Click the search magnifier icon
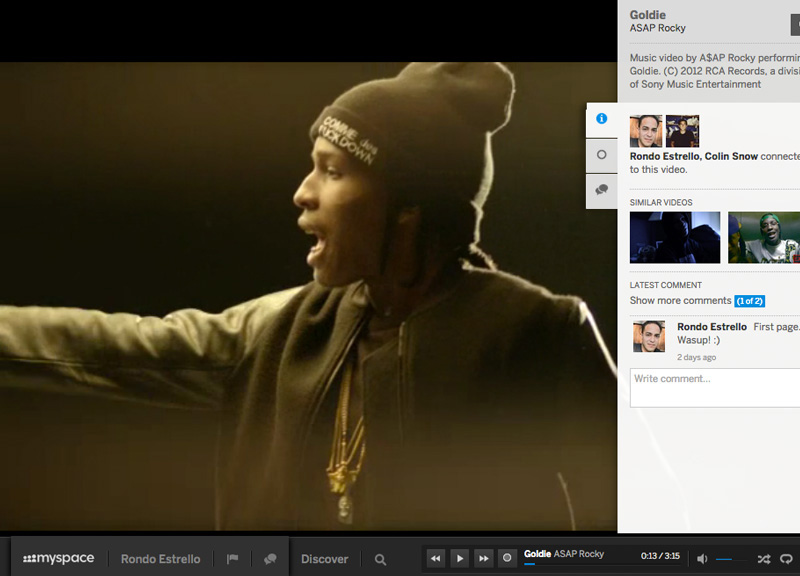The height and width of the screenshot is (576, 800). click(381, 560)
